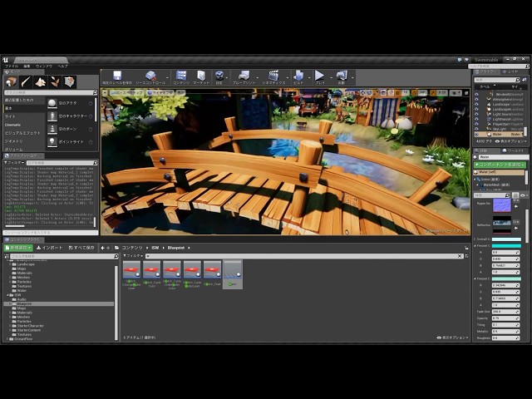532x399 pixels.
Task: Click the camera speed icon in viewport toolbar
Action: [x=455, y=92]
